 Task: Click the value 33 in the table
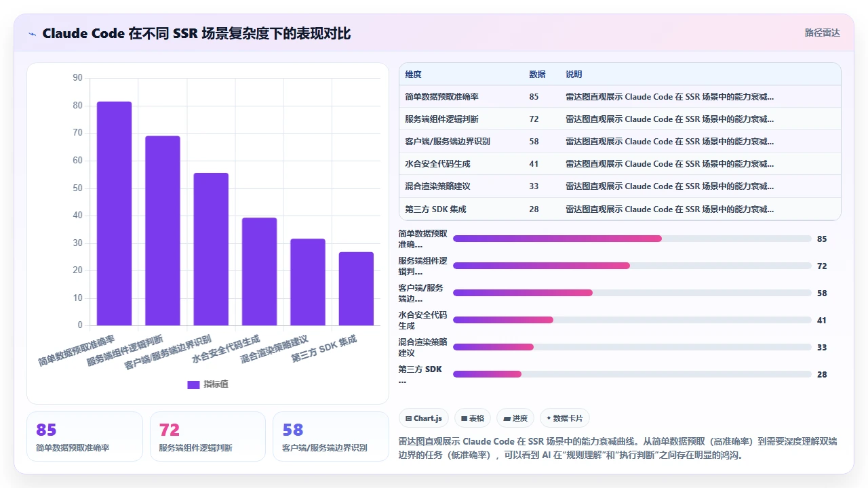[x=534, y=186]
